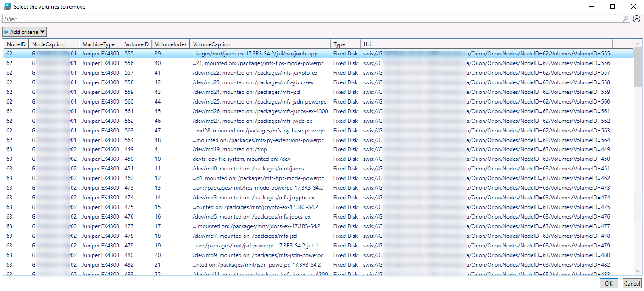644x291 pixels.
Task: Click Uri ending VolumeID=563
Action: click(x=487, y=131)
